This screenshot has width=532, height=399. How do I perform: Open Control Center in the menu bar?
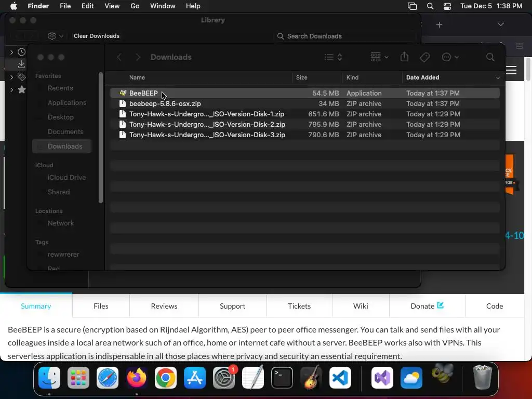[x=447, y=6]
